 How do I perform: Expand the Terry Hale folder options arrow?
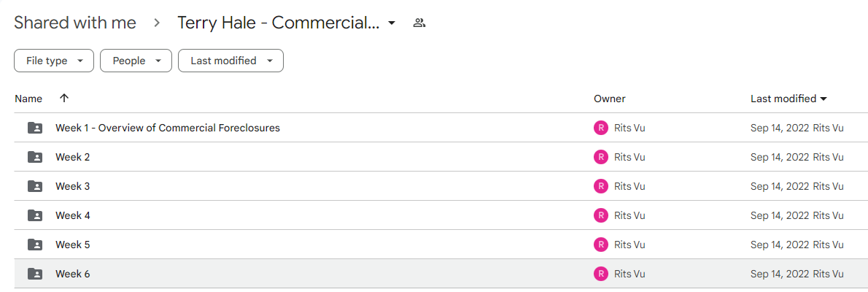point(392,23)
